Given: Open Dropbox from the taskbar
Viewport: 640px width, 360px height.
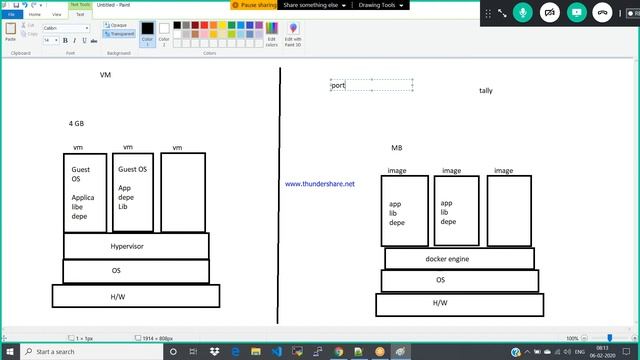Looking at the screenshot, I should click(214, 351).
